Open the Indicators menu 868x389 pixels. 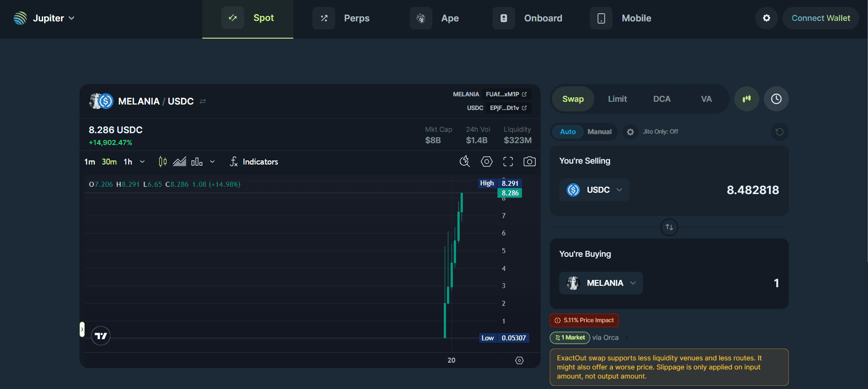point(254,162)
